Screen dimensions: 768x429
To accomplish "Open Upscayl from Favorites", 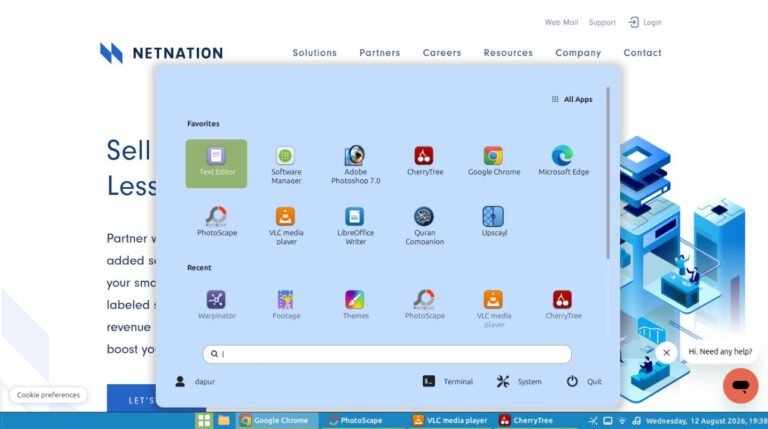I will [494, 222].
